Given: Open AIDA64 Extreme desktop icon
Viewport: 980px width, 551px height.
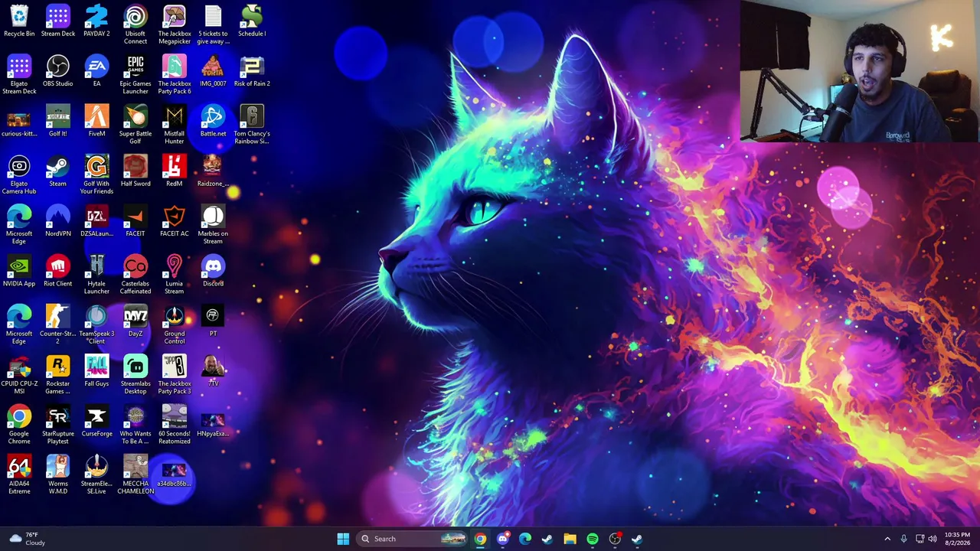Looking at the screenshot, I should click(x=19, y=474).
